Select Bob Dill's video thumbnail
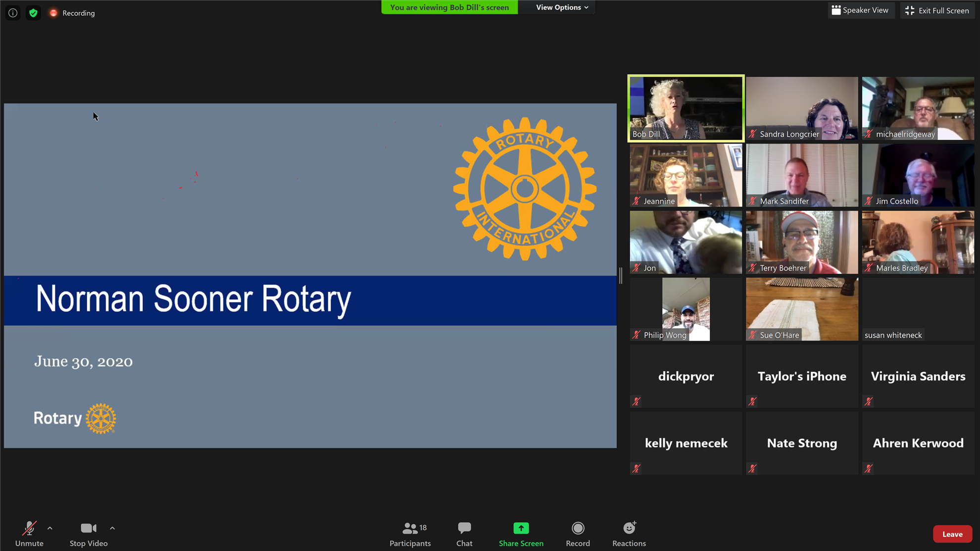The height and width of the screenshot is (551, 980). pos(686,108)
